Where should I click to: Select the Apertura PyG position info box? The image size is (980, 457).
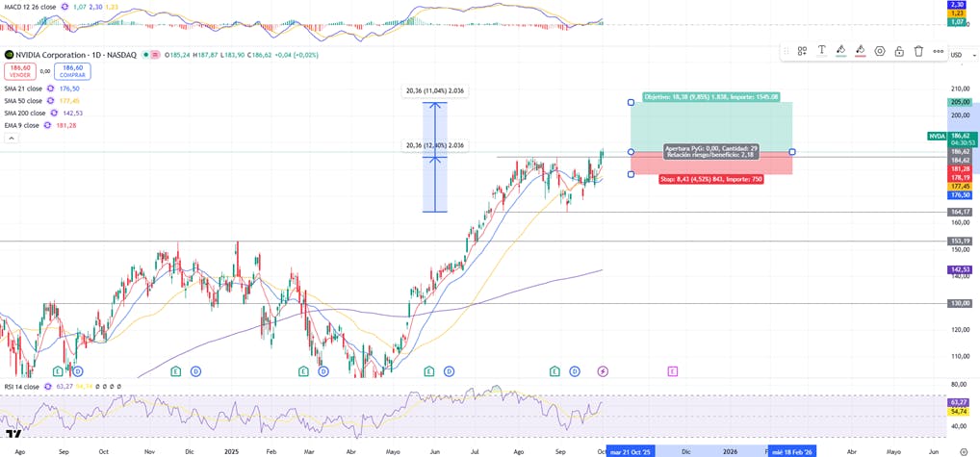(x=711, y=152)
